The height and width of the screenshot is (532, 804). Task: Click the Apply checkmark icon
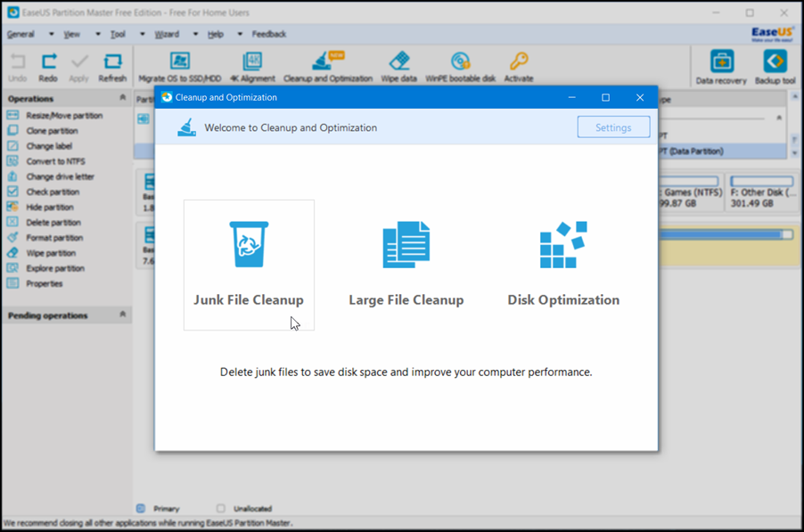(79, 62)
